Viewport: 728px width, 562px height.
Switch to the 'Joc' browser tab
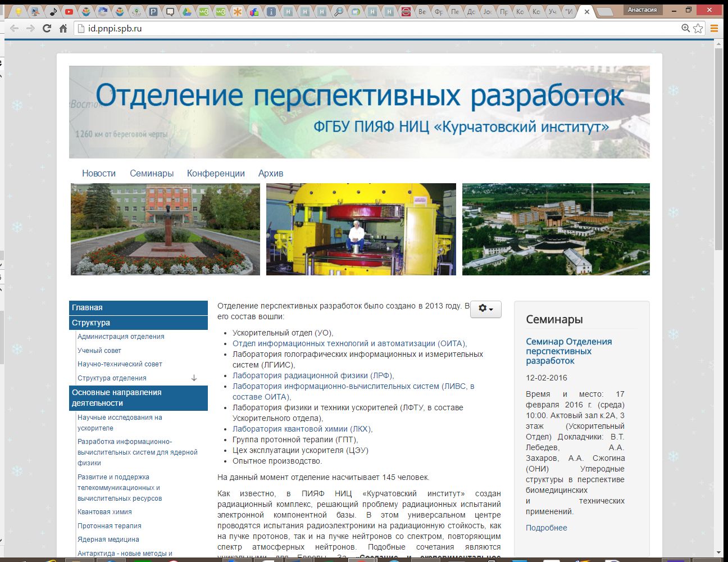coord(488,11)
